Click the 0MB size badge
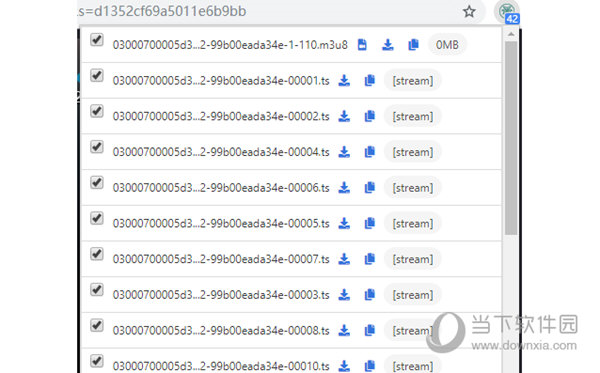The height and width of the screenshot is (373, 600). point(447,45)
